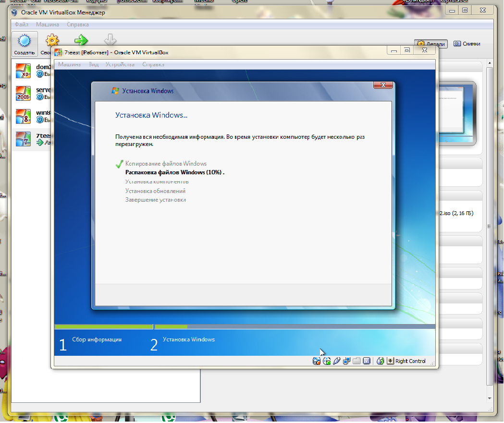Click Установка обновлений line
504x423 pixels.
[x=155, y=191]
